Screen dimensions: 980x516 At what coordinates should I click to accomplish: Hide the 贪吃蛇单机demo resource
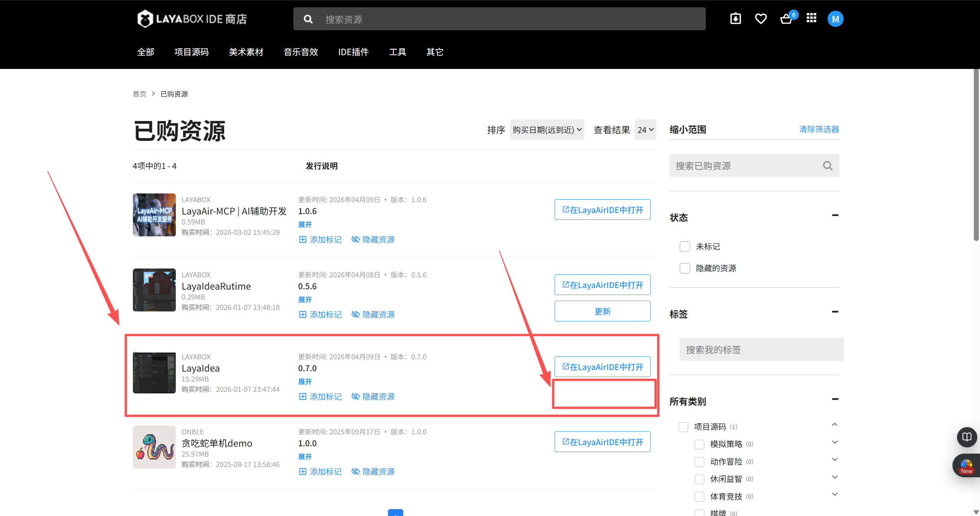[x=373, y=472]
